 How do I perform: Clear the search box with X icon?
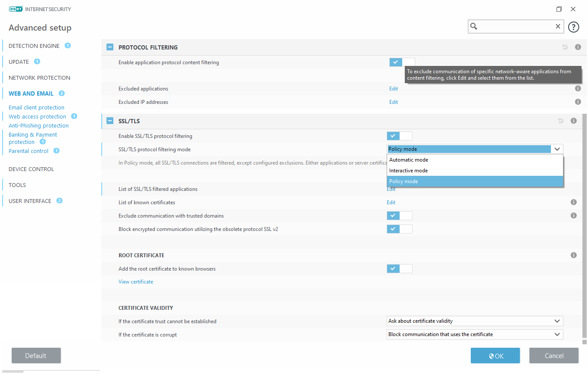pos(558,27)
